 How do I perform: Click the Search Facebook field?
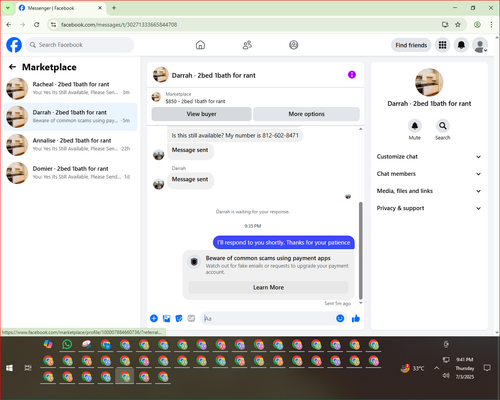pos(80,45)
